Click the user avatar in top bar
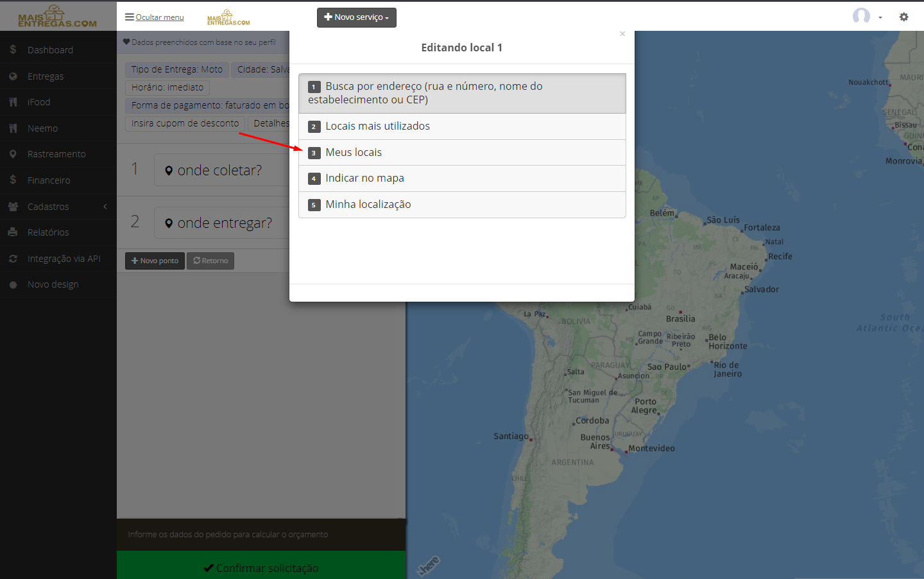 (861, 16)
